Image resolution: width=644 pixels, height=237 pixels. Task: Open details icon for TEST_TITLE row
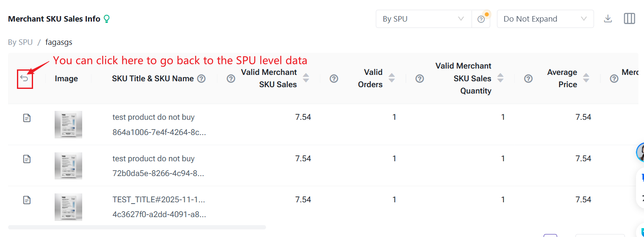27,200
